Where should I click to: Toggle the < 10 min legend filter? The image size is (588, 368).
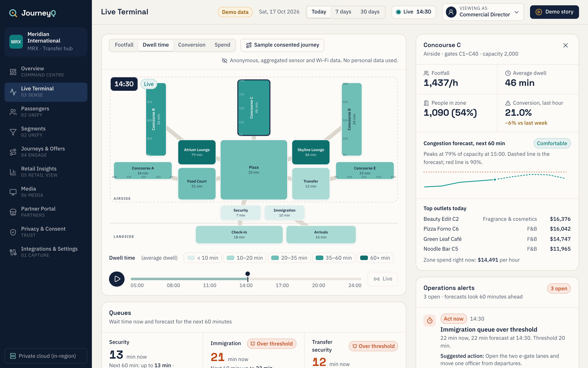(203, 258)
